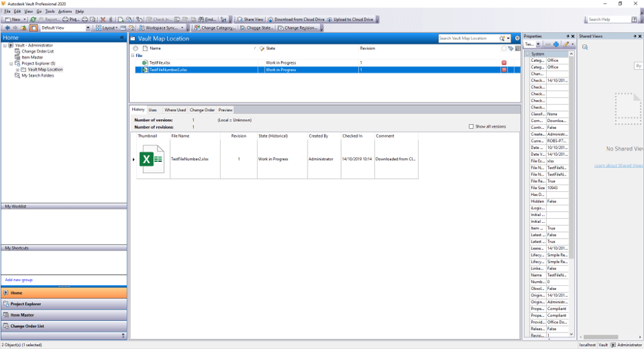Image resolution: width=644 pixels, height=349 pixels.
Task: Click the Change Category toolbar button
Action: pos(215,28)
